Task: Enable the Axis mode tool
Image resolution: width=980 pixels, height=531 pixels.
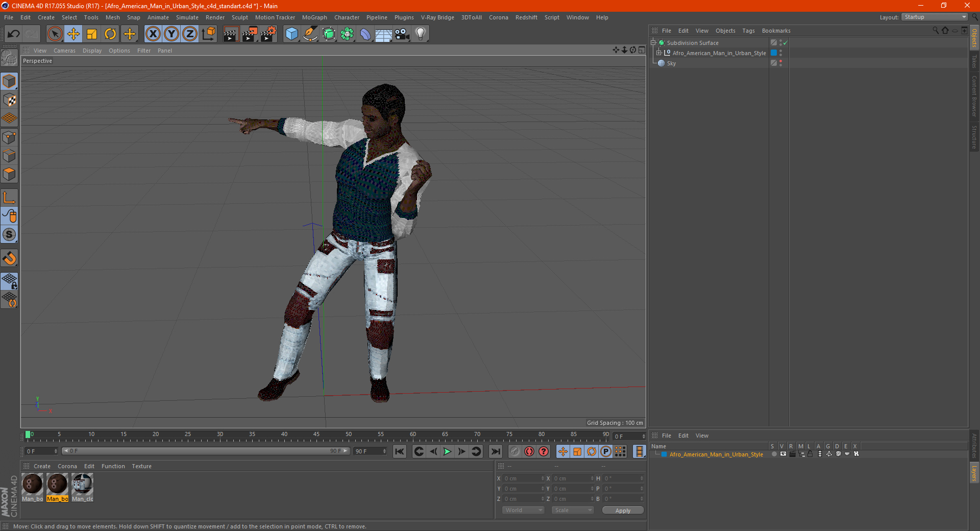Action: (x=9, y=198)
